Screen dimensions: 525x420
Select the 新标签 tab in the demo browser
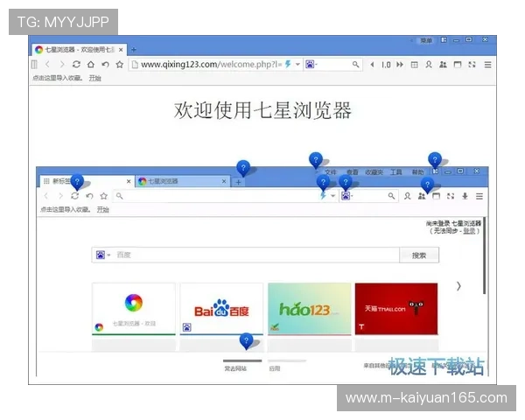click(x=87, y=181)
